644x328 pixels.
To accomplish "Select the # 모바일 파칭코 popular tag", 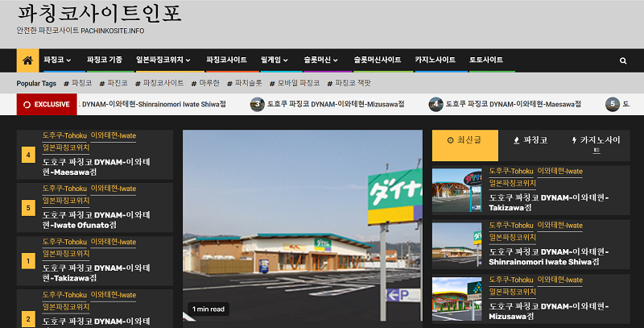I will (x=295, y=83).
